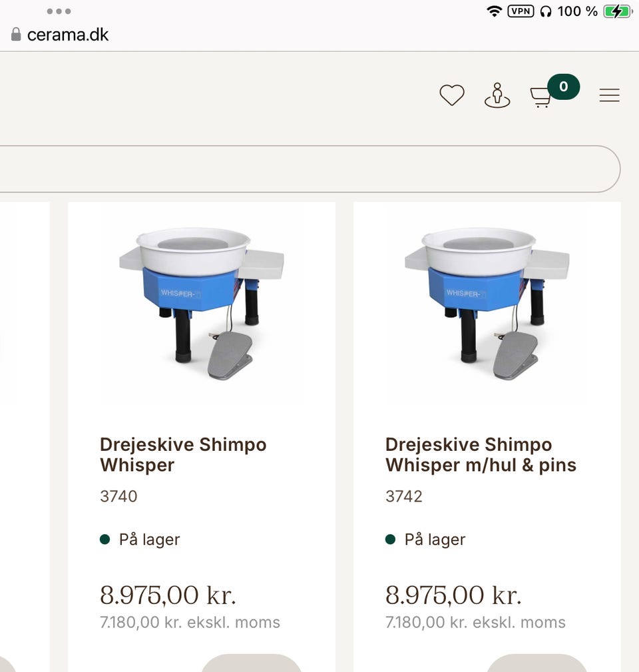Image resolution: width=639 pixels, height=672 pixels.
Task: Open the wishlist heart icon
Action: (x=452, y=95)
